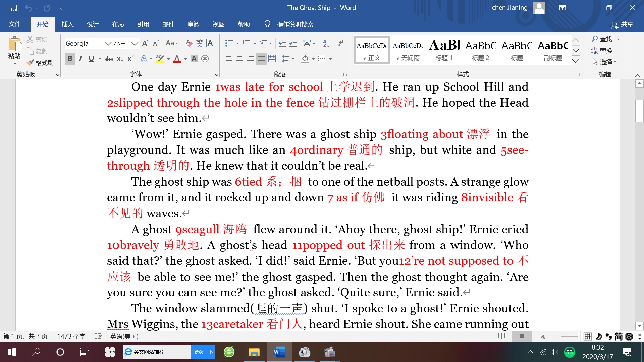
Task: Toggle strikethrough formatting
Action: click(x=109, y=59)
